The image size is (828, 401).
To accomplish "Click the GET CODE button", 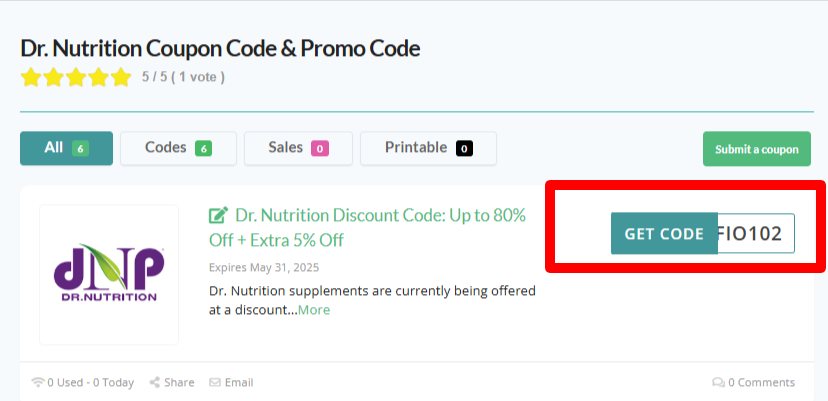I will coord(664,234).
